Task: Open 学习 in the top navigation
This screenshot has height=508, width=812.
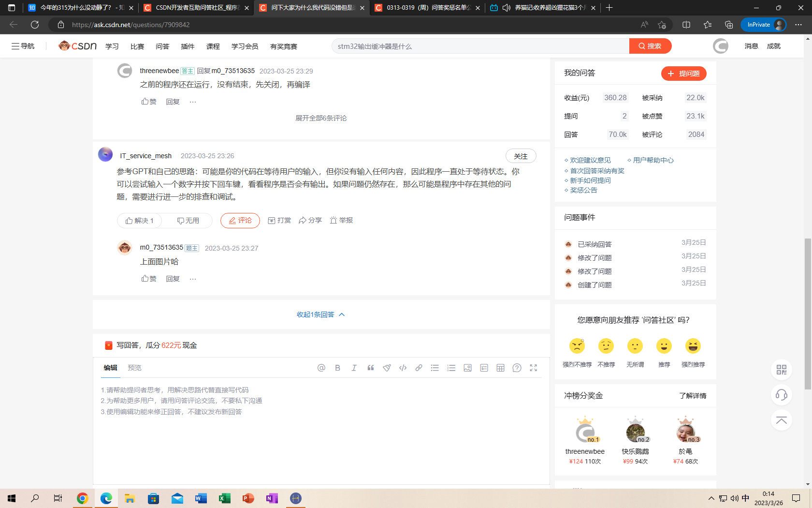Action: [x=112, y=46]
